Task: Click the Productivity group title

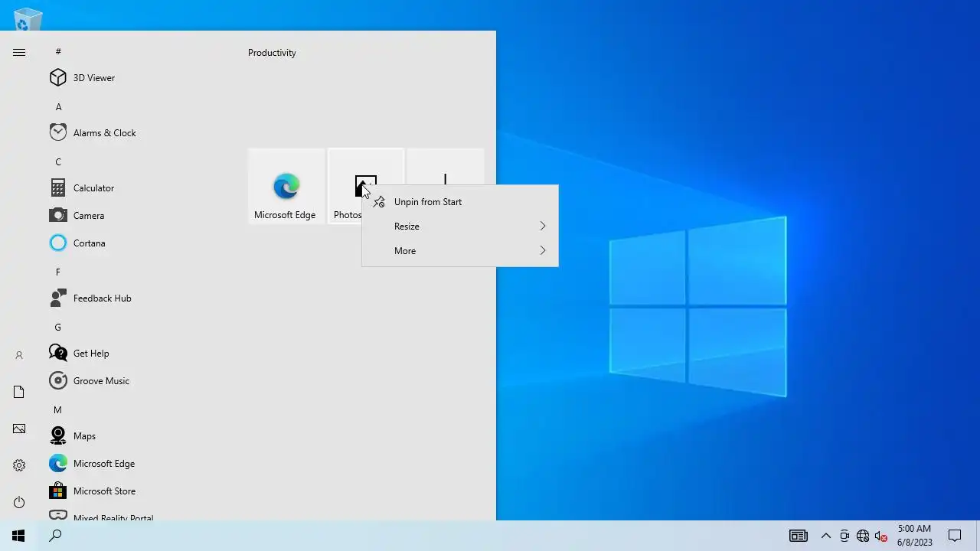Action: click(272, 53)
